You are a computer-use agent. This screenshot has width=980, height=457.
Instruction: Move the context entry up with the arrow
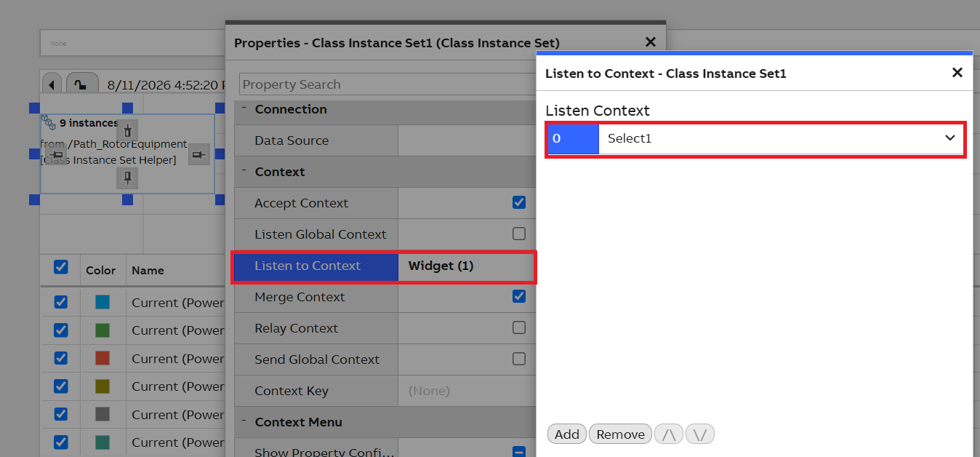pos(669,434)
